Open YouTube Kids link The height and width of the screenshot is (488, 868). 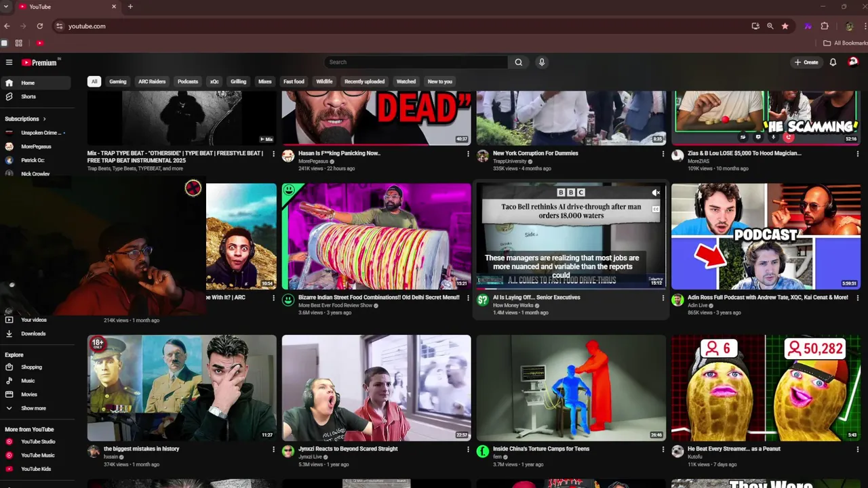point(35,468)
